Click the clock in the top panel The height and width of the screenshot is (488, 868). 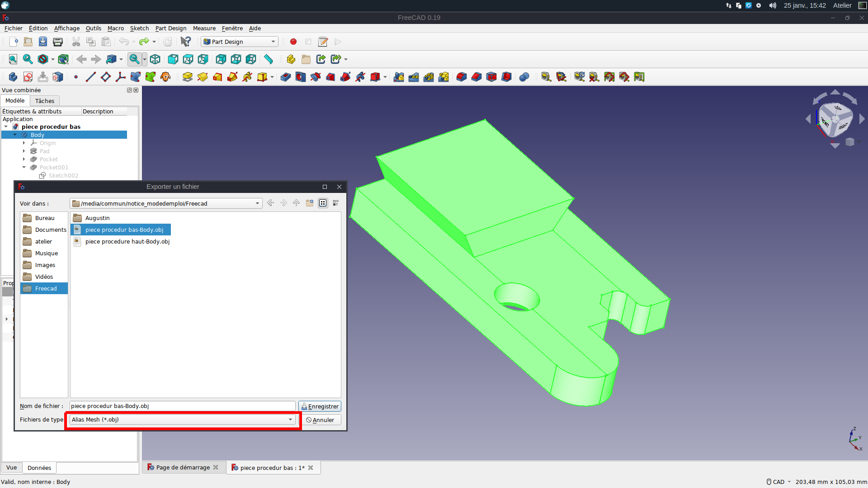(x=805, y=5)
